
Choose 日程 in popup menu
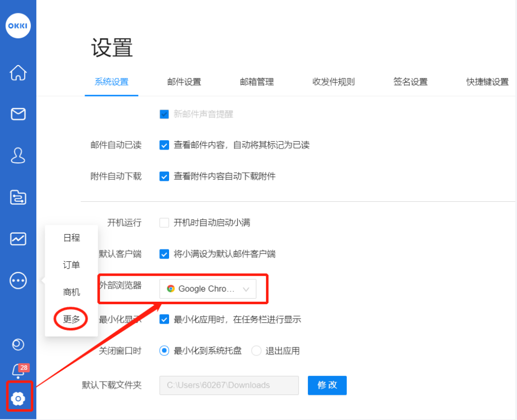[72, 238]
